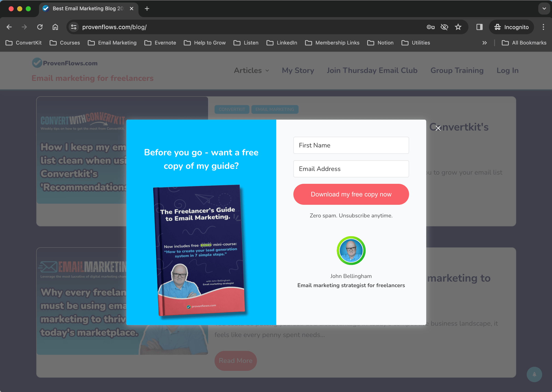Click Read More on the email marketing article
552x392 pixels.
pos(236,361)
